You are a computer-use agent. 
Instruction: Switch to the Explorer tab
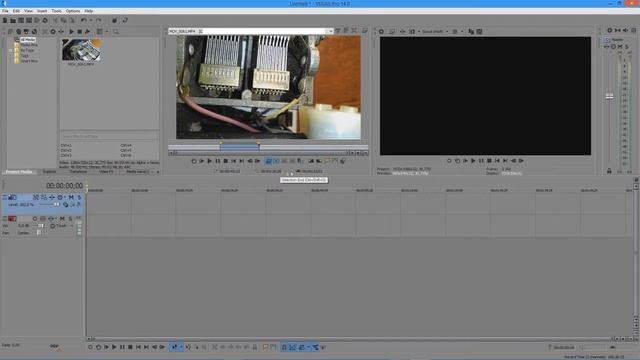[x=49, y=172]
